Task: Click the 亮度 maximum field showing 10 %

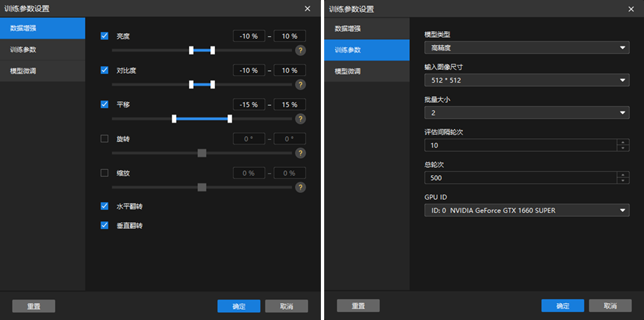Action: 289,36
